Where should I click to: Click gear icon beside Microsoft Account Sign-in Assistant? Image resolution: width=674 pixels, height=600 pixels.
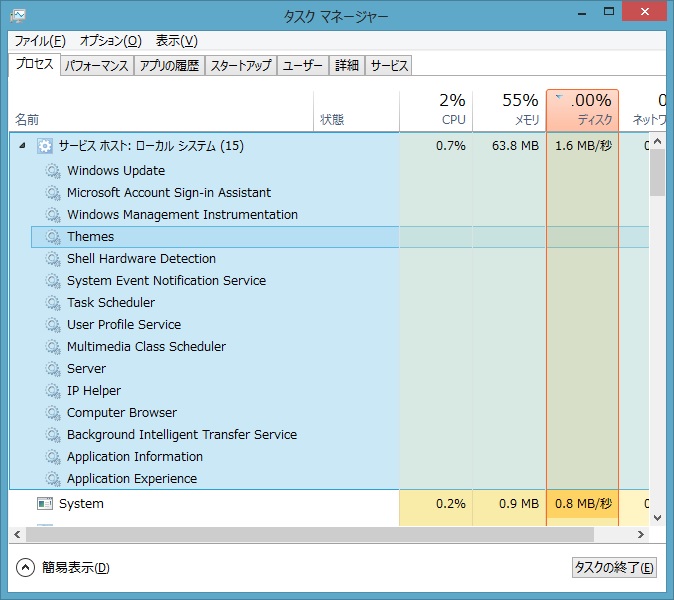(53, 193)
